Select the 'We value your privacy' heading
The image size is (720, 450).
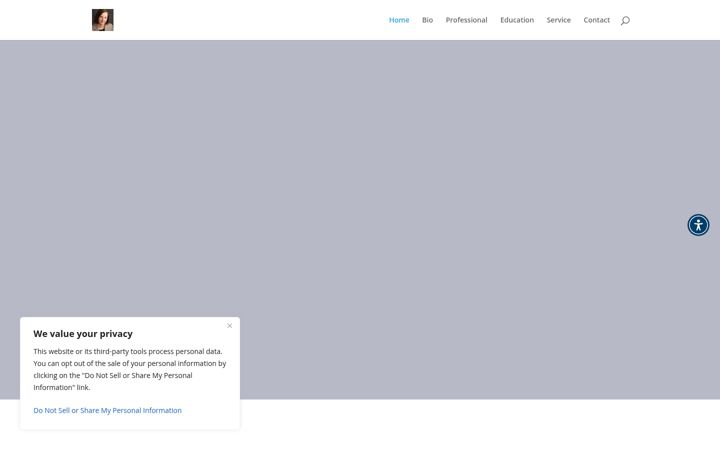click(x=83, y=334)
